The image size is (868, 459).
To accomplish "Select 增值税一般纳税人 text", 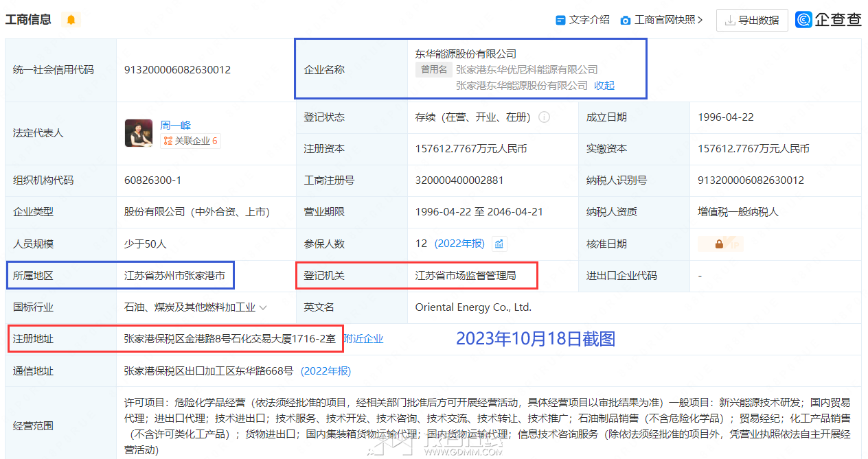I will [738, 212].
